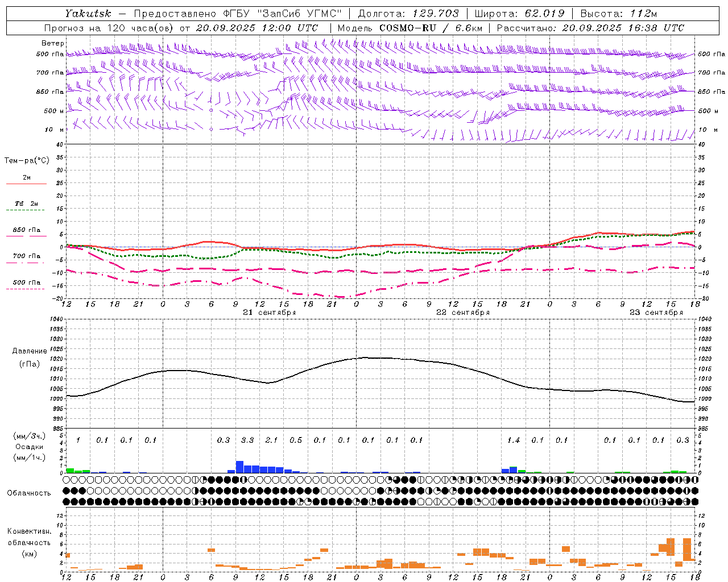
Task: Select the 0.5 precipitation value
Action: click(296, 440)
